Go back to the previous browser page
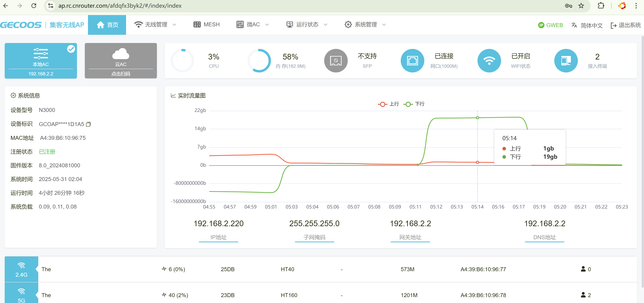 [x=6, y=5]
